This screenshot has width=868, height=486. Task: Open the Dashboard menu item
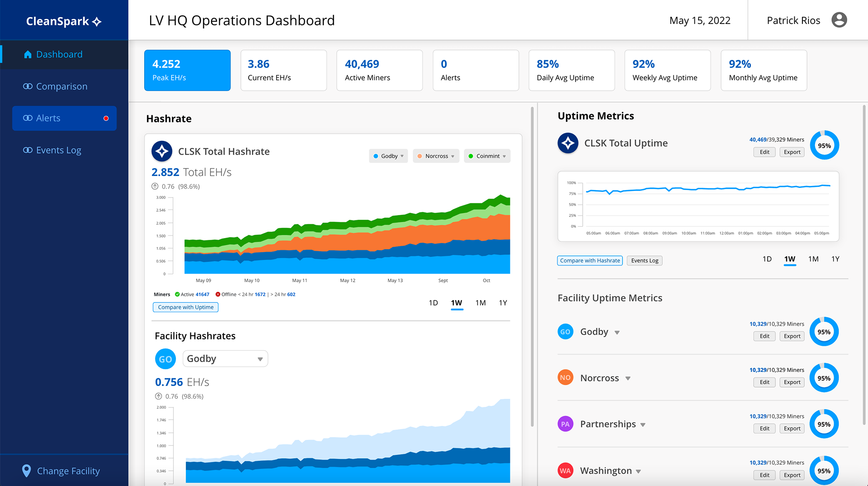pyautogui.click(x=64, y=54)
